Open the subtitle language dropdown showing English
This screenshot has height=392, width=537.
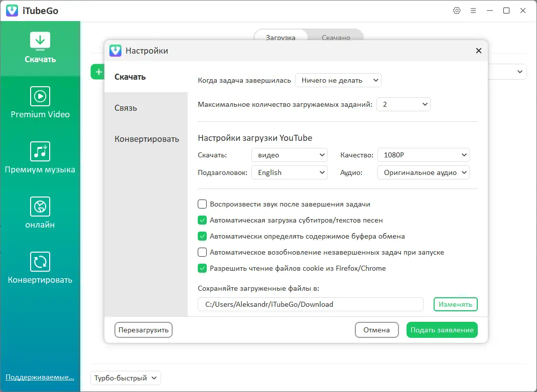pos(290,172)
